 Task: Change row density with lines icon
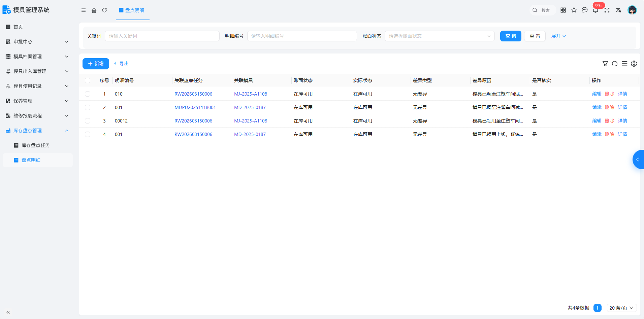pos(624,64)
